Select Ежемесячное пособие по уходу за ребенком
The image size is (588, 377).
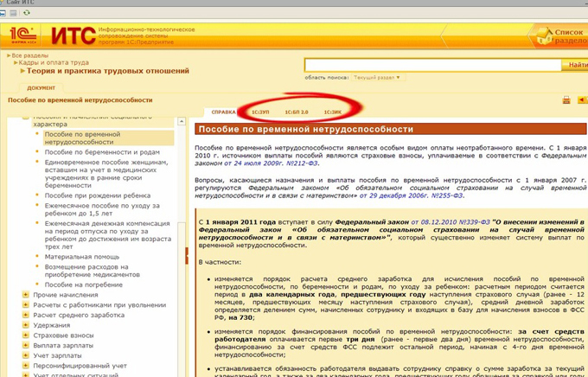click(102, 209)
